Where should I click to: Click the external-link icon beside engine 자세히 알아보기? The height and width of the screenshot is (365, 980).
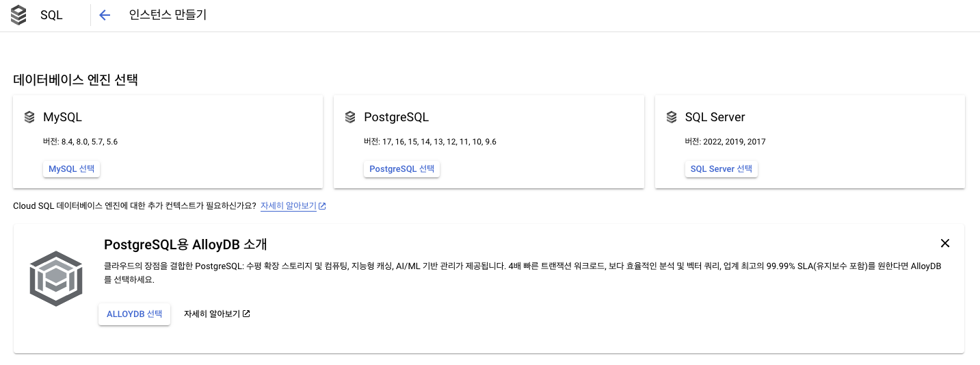click(x=322, y=206)
